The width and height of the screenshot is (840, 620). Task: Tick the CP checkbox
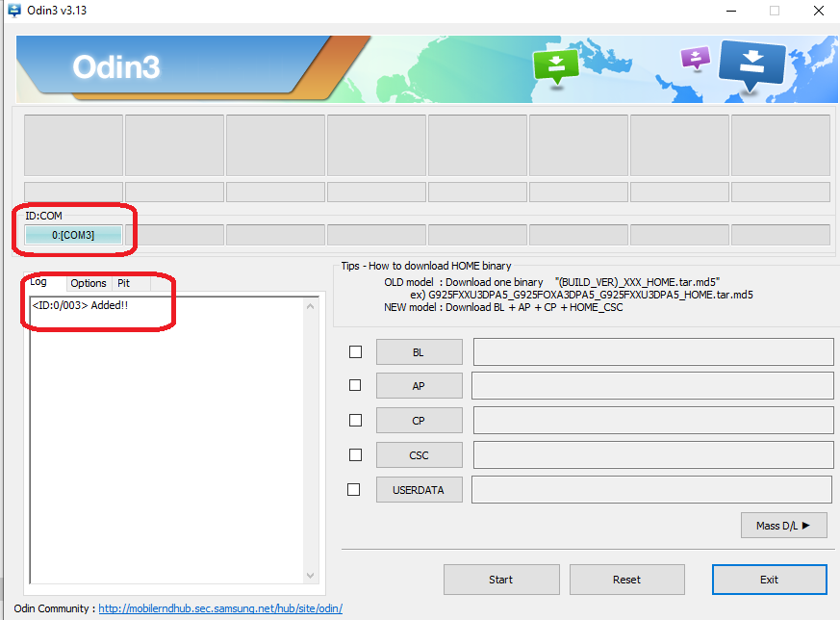click(x=355, y=420)
